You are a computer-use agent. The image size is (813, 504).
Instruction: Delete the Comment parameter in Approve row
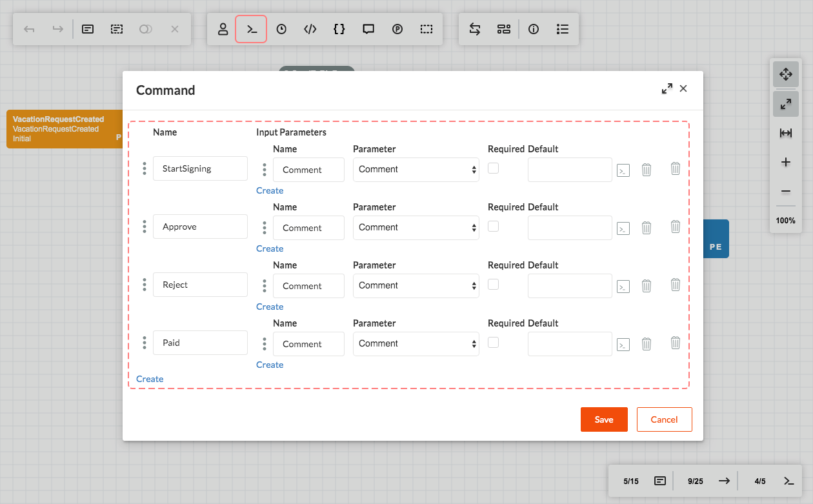coord(647,228)
